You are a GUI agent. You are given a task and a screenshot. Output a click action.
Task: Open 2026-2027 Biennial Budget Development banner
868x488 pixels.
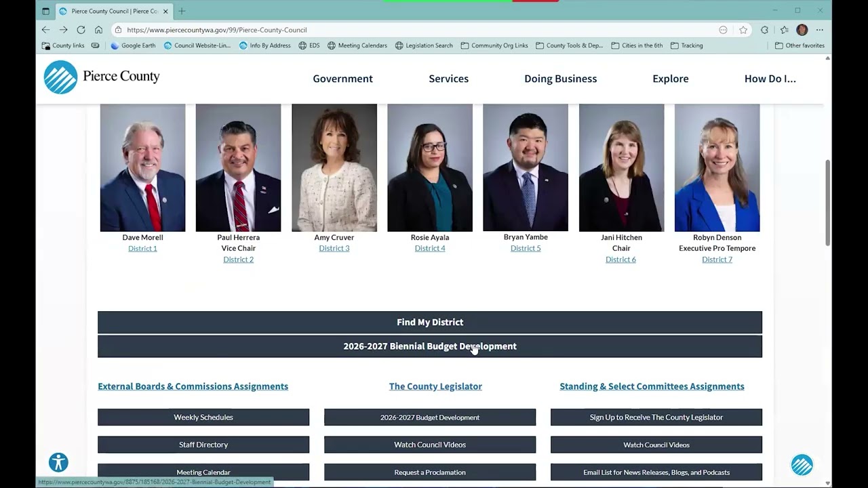[430, 346]
